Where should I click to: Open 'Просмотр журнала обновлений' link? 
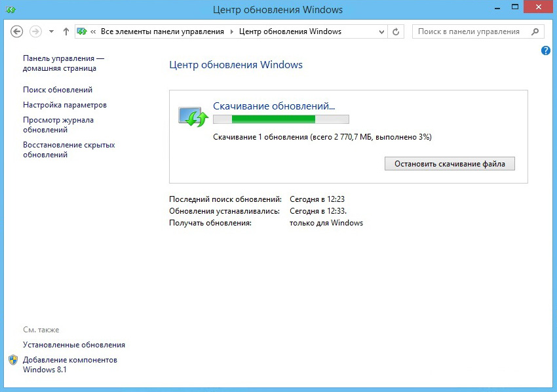tap(58, 125)
